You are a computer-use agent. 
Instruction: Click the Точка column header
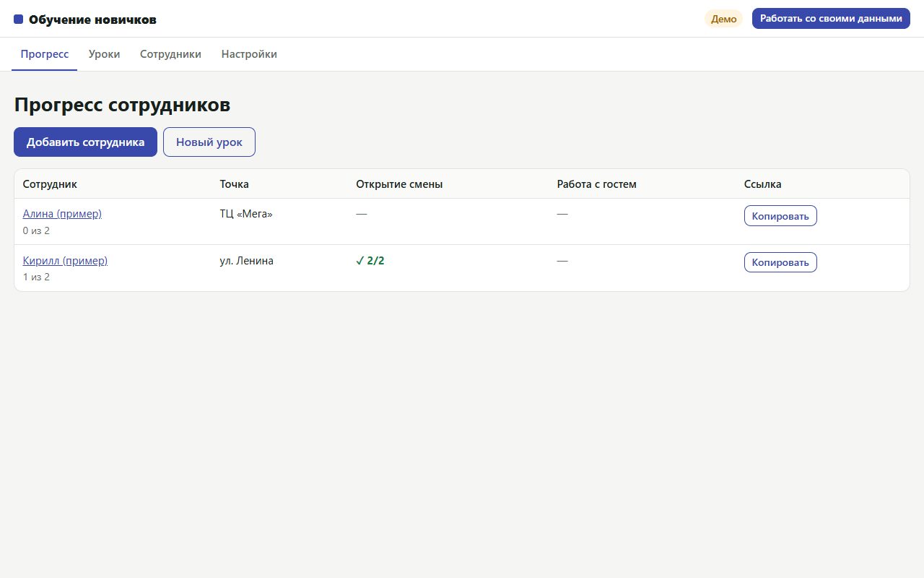234,184
